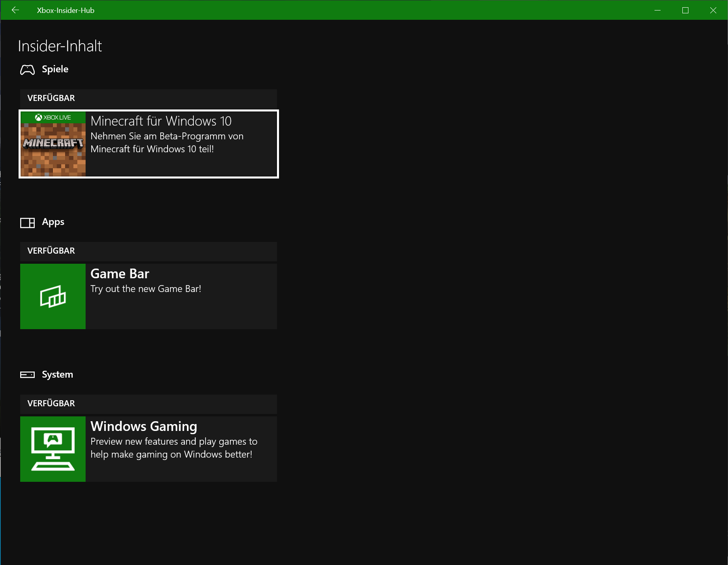
Task: Click 'Try out the new Game Bar!' text
Action: click(146, 289)
